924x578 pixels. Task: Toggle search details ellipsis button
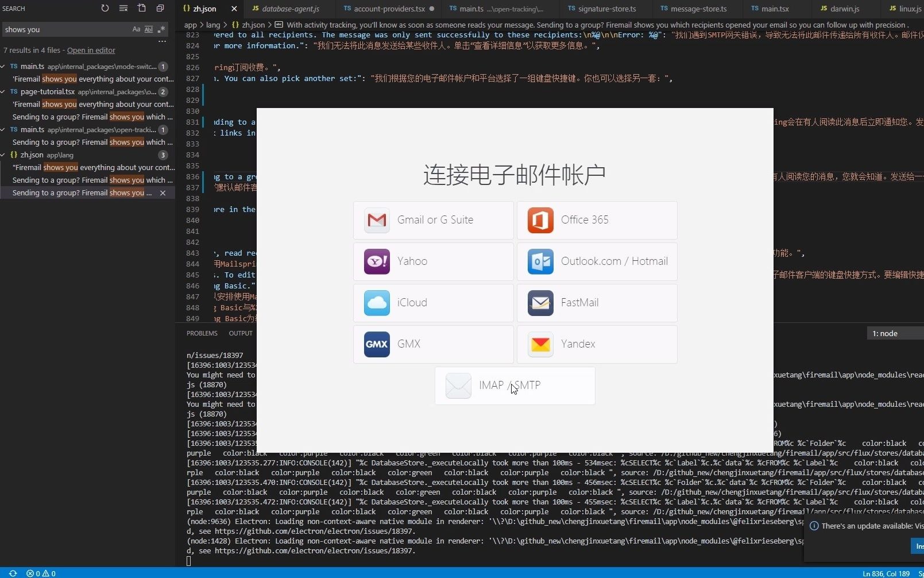(163, 41)
